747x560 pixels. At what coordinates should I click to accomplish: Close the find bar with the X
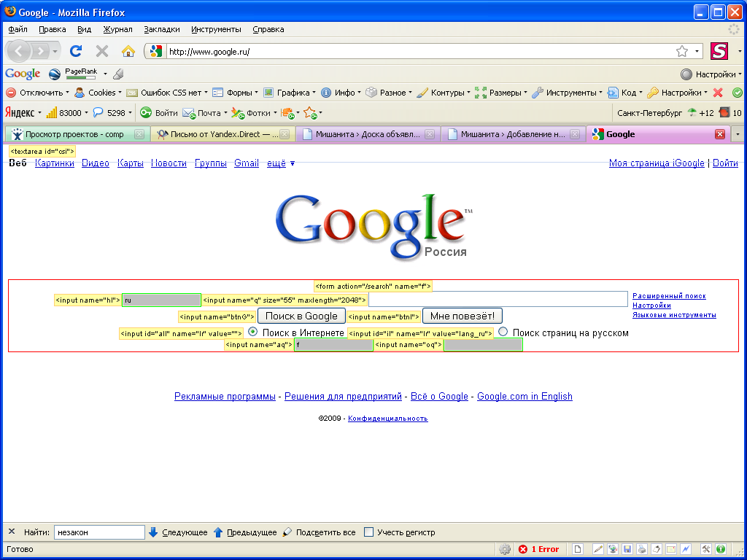point(12,532)
